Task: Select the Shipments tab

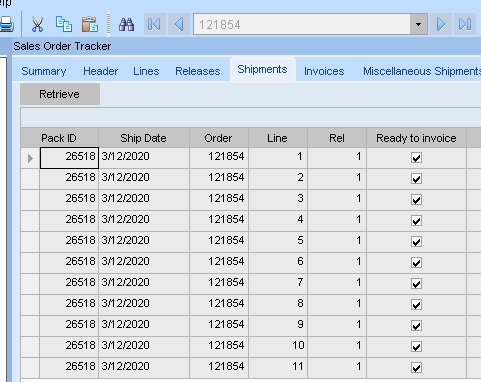Action: [262, 69]
